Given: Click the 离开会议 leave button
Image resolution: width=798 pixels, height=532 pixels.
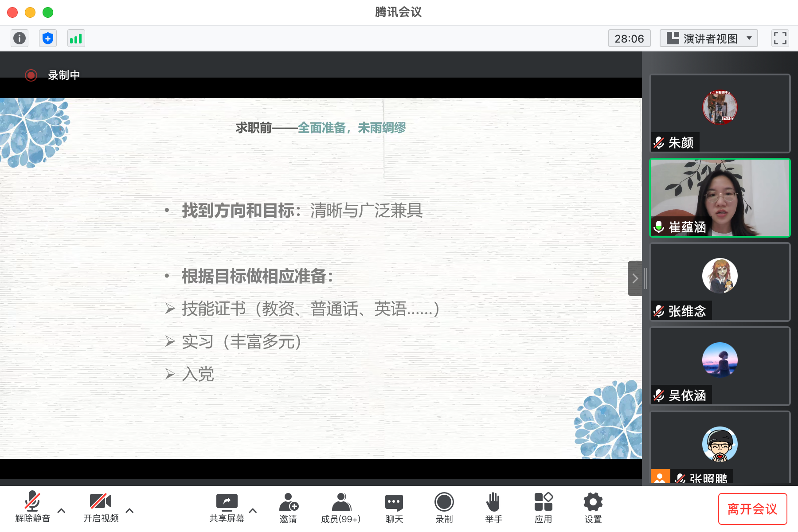Looking at the screenshot, I should coord(752,509).
